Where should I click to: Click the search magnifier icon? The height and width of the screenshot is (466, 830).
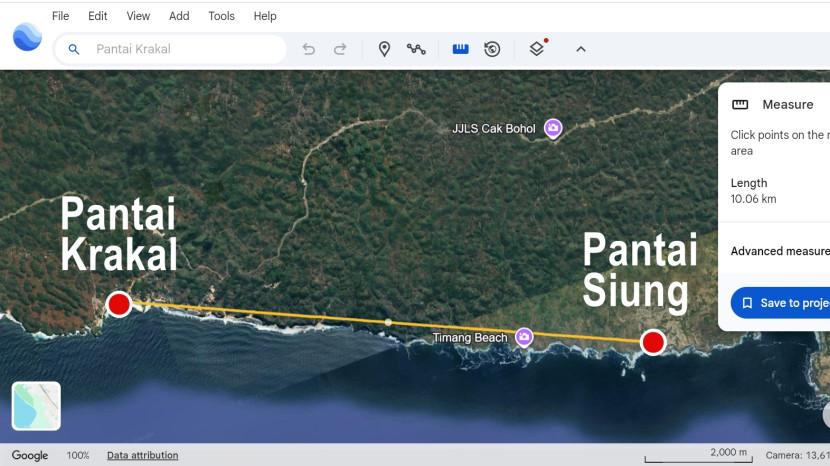[x=73, y=49]
